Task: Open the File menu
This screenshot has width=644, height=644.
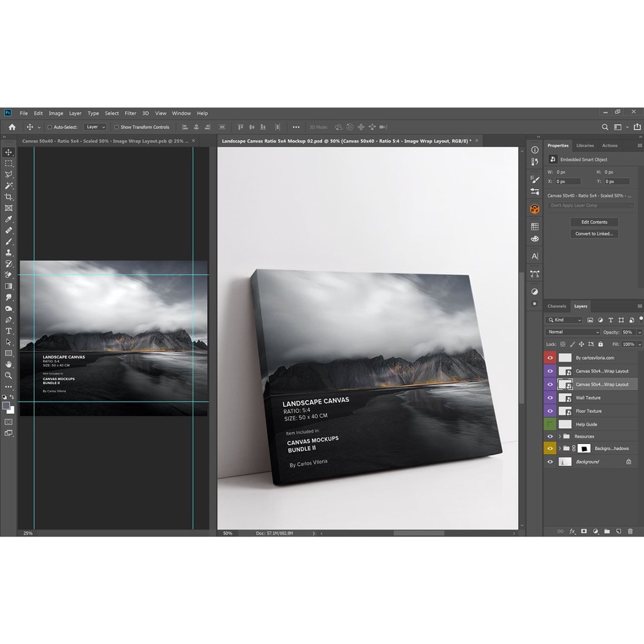Action: 24,113
